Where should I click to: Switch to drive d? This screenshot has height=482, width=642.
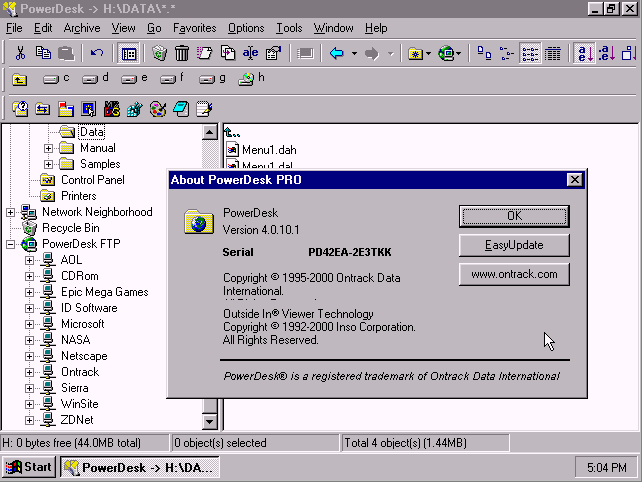click(95, 78)
